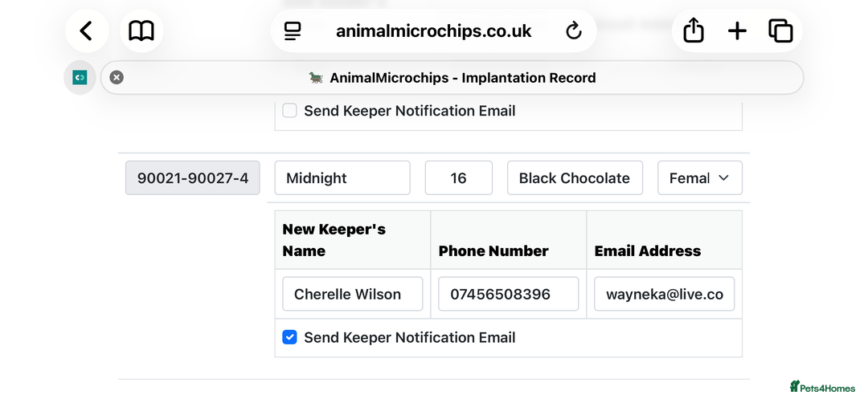The height and width of the screenshot is (399, 868).
Task: Open a new tab with plus icon
Action: [737, 31]
